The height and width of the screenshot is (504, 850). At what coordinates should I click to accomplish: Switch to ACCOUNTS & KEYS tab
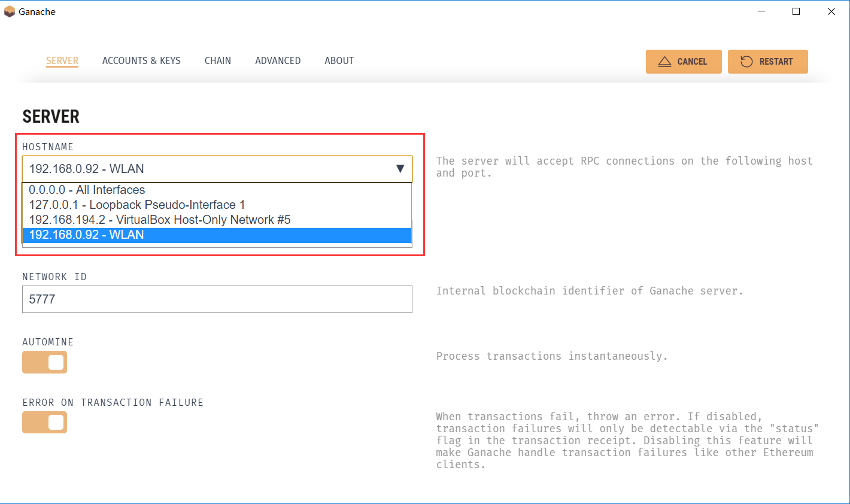click(x=141, y=60)
